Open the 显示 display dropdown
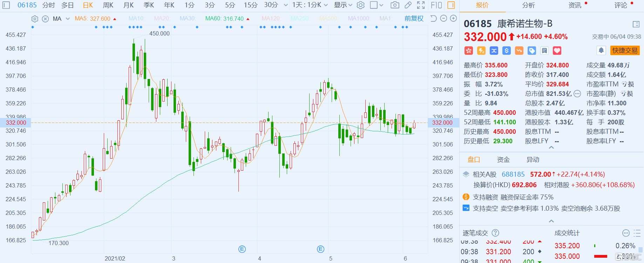 click(343, 5)
